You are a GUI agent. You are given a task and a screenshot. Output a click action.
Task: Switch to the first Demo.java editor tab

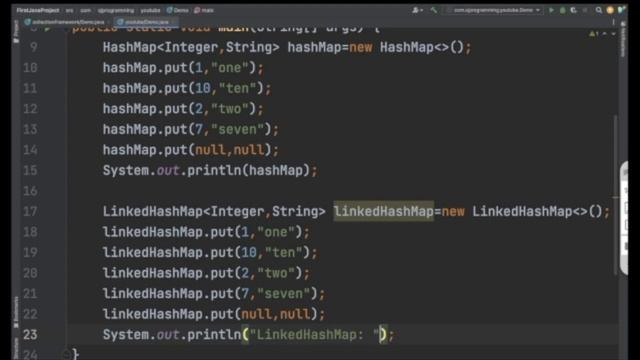(64, 22)
